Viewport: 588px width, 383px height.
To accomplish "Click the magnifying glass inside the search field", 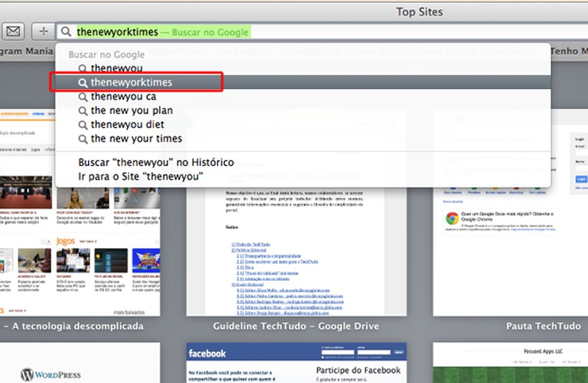I will point(66,31).
